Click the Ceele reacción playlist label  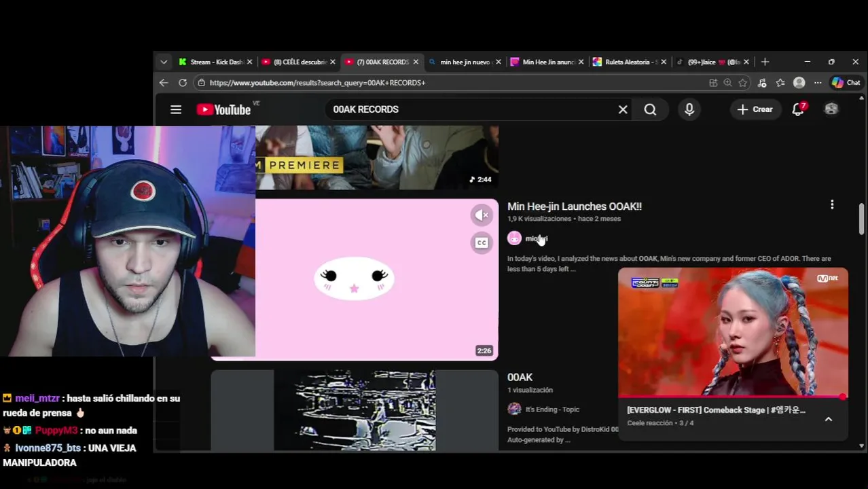[651, 423]
